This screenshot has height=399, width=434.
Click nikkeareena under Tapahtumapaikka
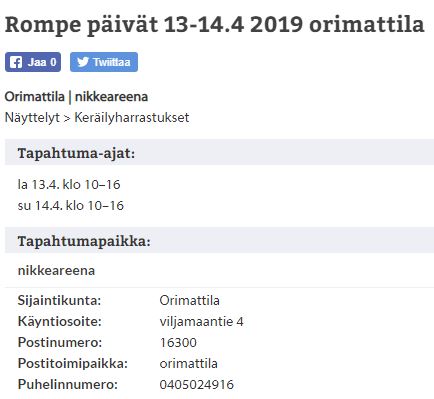pyautogui.click(x=56, y=270)
